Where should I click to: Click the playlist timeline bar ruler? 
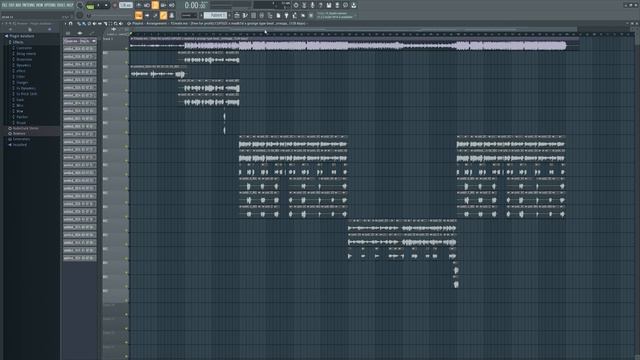pyautogui.click(x=382, y=34)
